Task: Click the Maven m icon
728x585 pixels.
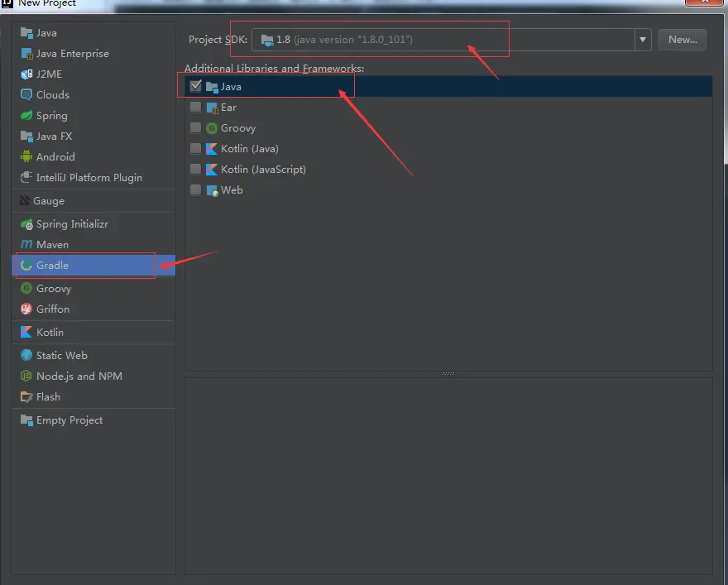Action: pyautogui.click(x=26, y=245)
